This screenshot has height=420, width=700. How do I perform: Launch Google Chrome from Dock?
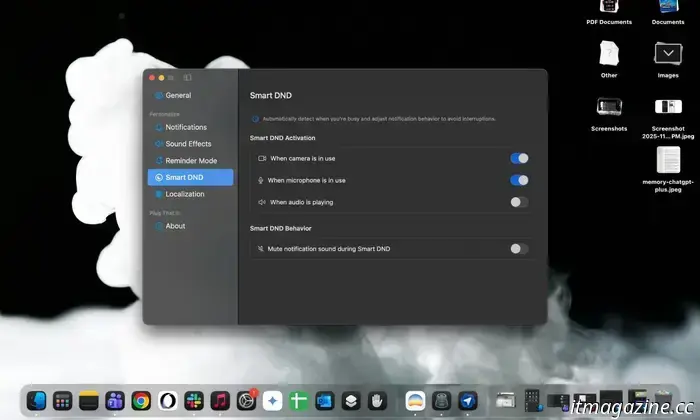[x=141, y=401]
